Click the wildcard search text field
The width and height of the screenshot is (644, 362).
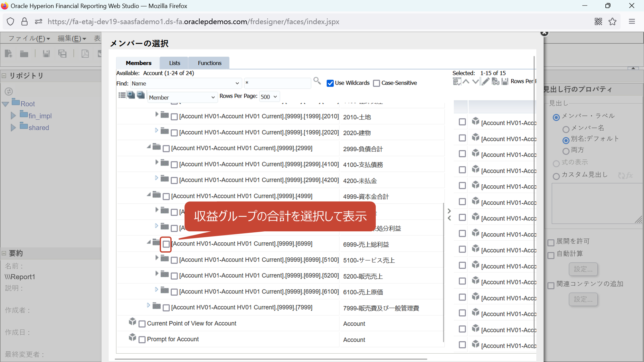click(x=277, y=83)
